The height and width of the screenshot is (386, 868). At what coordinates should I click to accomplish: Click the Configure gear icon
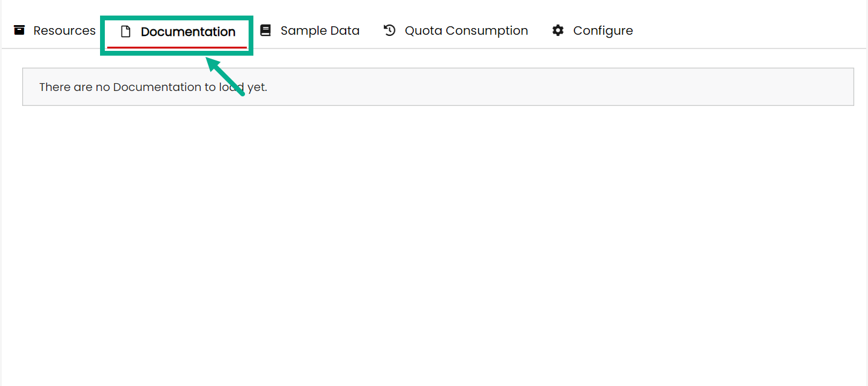tap(558, 31)
